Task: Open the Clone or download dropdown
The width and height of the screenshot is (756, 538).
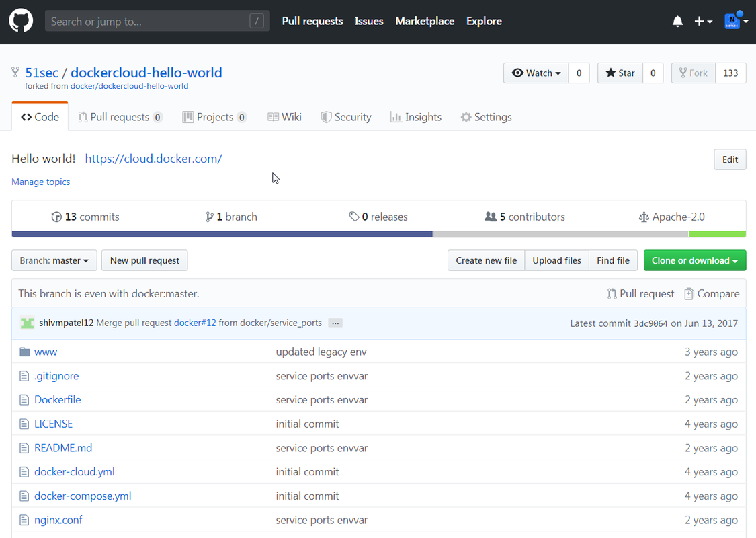Action: pos(695,260)
